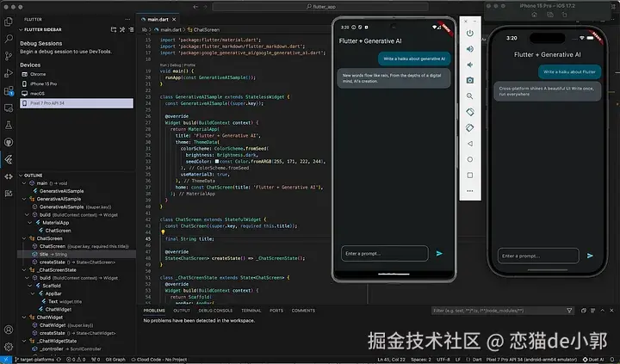Close the main.dart editor tab
620x364 pixels.
coord(174,20)
